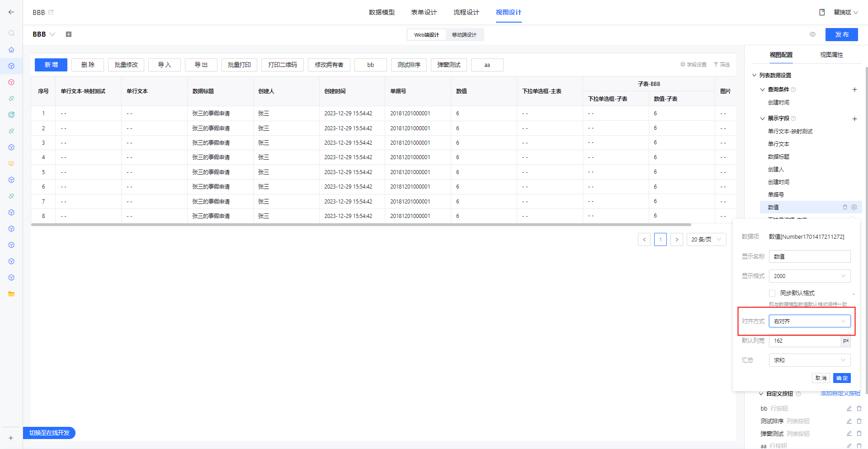Click the back arrow at top left
Image resolution: width=868 pixels, height=449 pixels.
click(11, 12)
